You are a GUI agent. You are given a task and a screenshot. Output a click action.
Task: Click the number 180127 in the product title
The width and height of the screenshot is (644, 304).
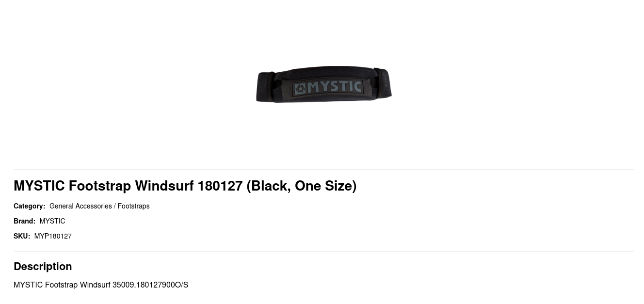tap(220, 186)
